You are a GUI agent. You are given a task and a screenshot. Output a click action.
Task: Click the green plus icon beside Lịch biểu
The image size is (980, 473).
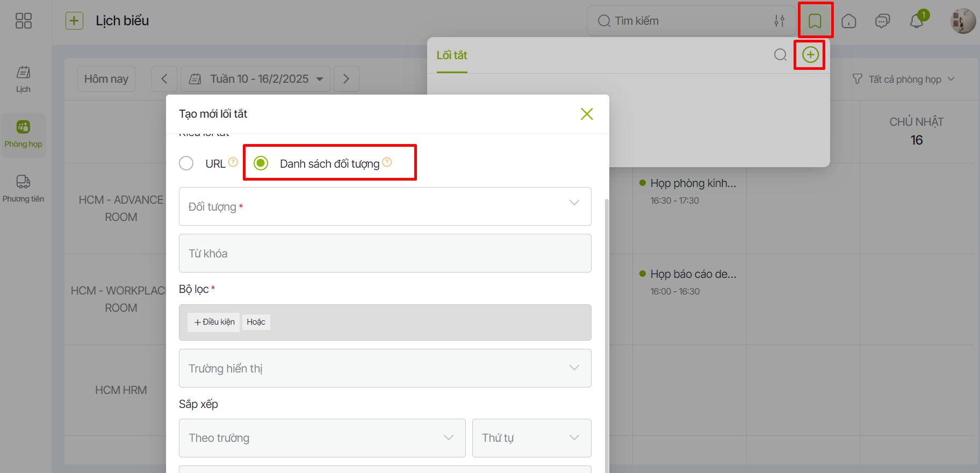[x=74, y=21]
